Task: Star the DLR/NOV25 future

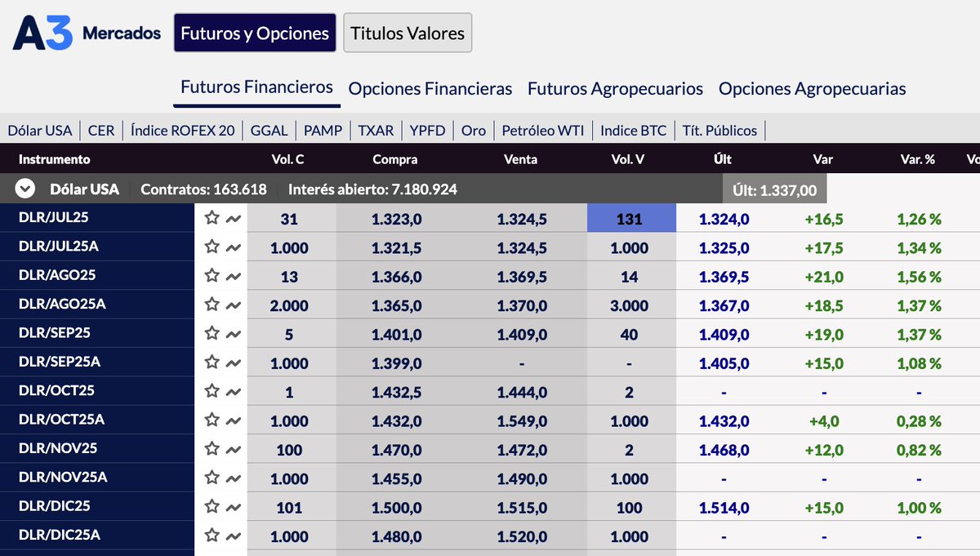Action: click(x=212, y=448)
